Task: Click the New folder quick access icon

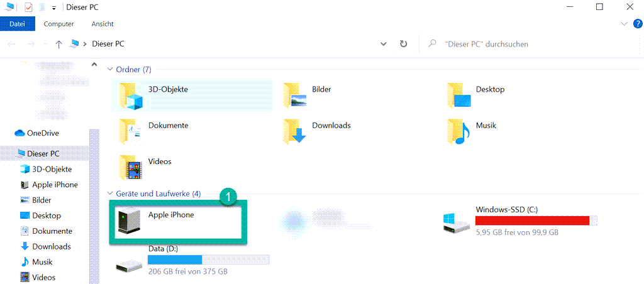Action: 42,8
